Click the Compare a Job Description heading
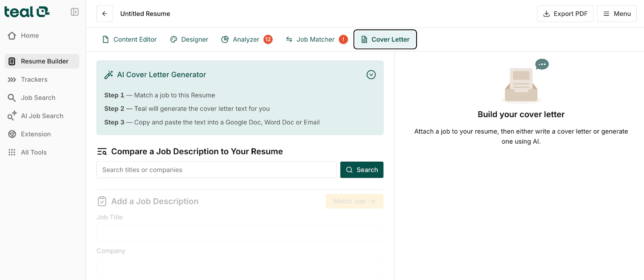644x280 pixels. coord(197,152)
